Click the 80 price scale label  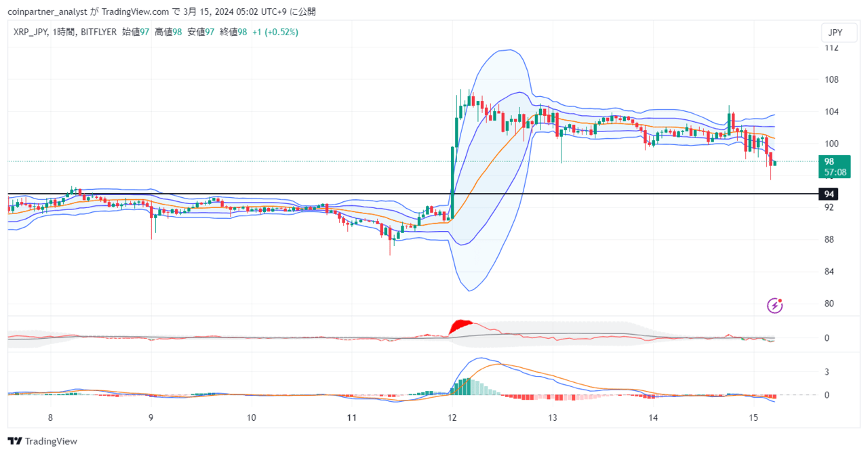point(829,304)
